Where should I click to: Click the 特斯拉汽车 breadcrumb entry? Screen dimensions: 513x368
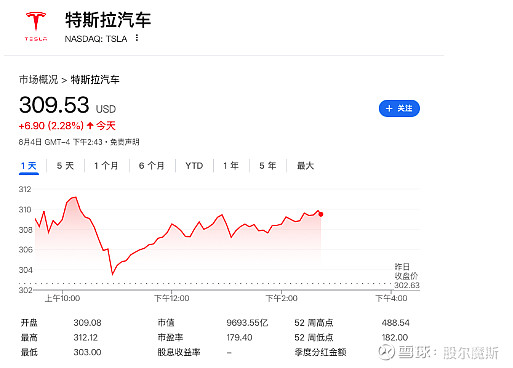(95, 80)
